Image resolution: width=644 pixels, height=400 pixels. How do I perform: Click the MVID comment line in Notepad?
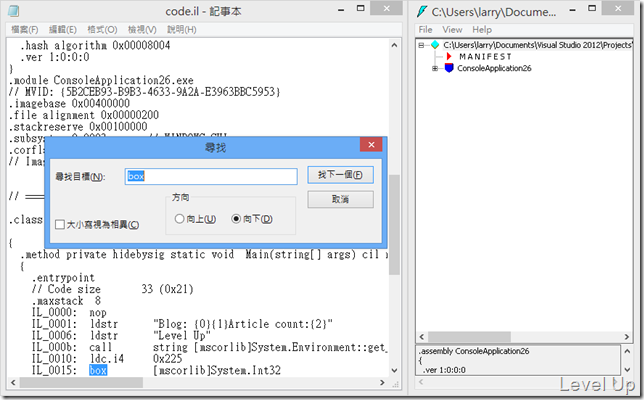click(145, 92)
